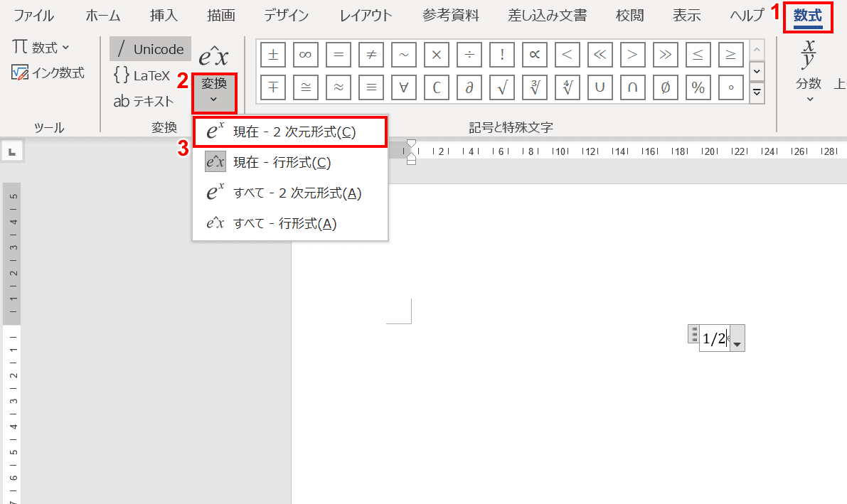Switch to the 描画 tab
This screenshot has height=504, width=847.
[x=221, y=15]
